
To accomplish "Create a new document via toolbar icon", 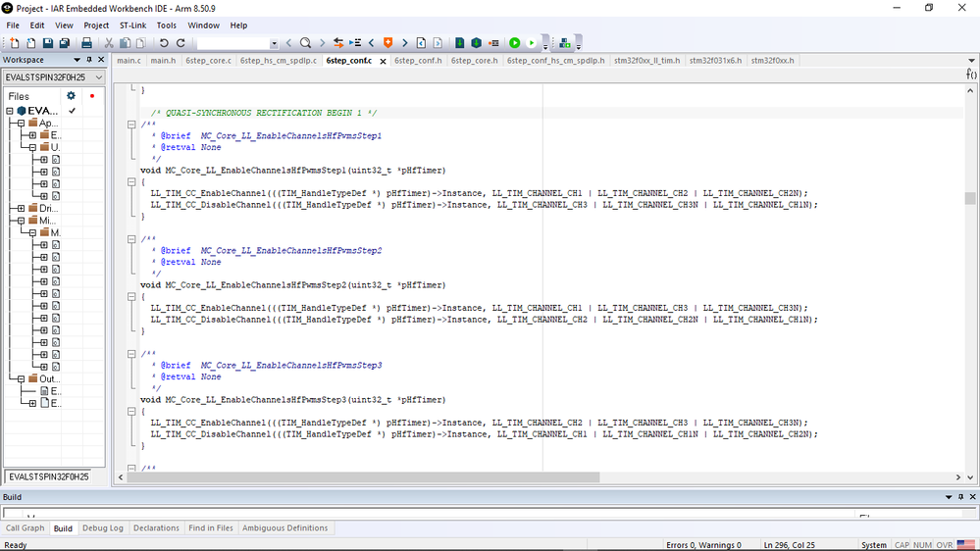I will point(15,43).
